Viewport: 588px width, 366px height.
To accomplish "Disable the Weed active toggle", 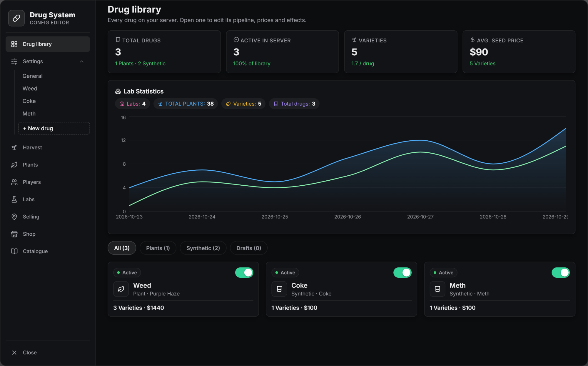I will coord(244,273).
